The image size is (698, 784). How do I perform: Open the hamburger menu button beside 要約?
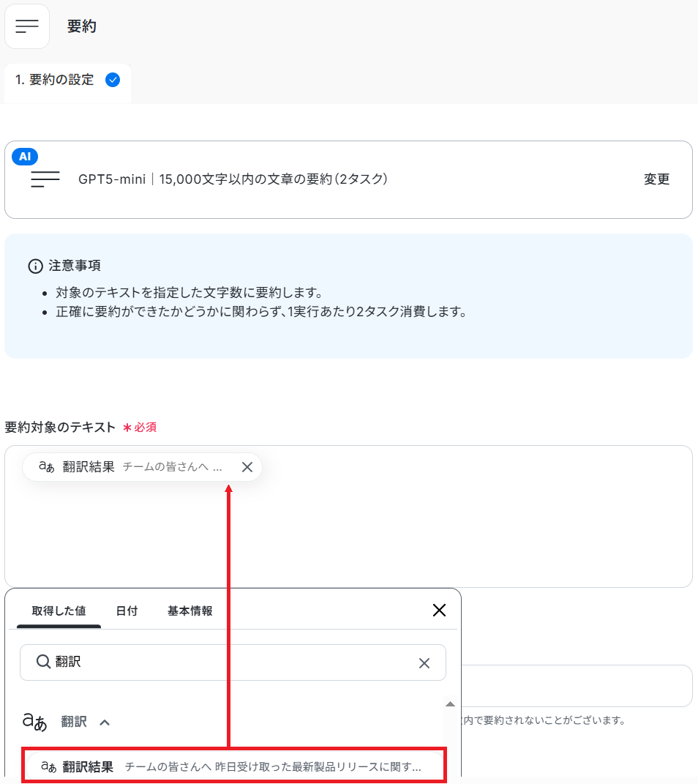27,26
